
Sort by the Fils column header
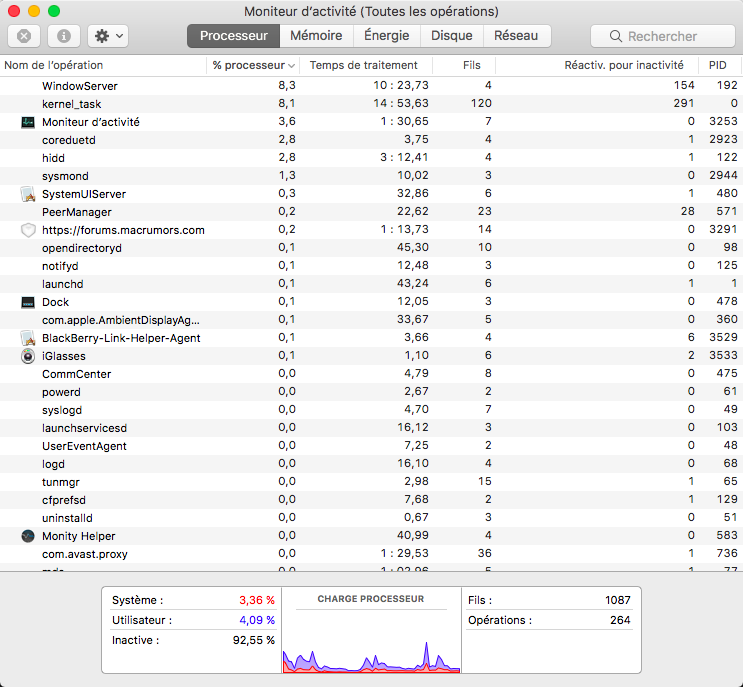pos(464,65)
